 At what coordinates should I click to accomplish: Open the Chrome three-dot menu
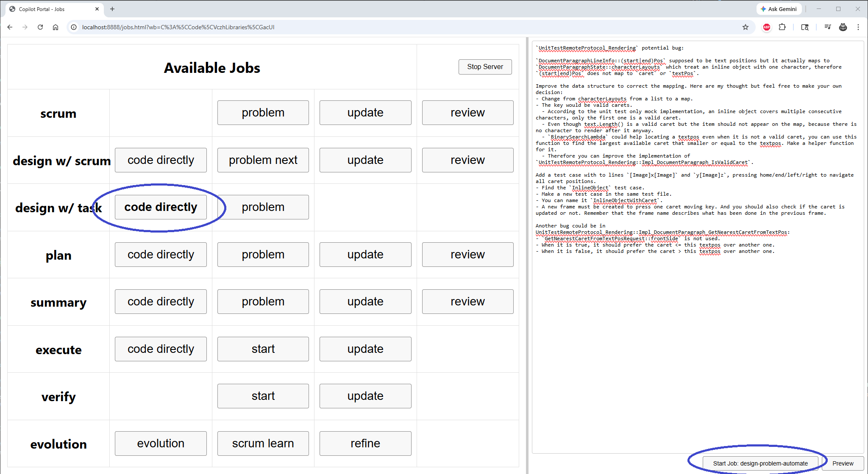[858, 27]
